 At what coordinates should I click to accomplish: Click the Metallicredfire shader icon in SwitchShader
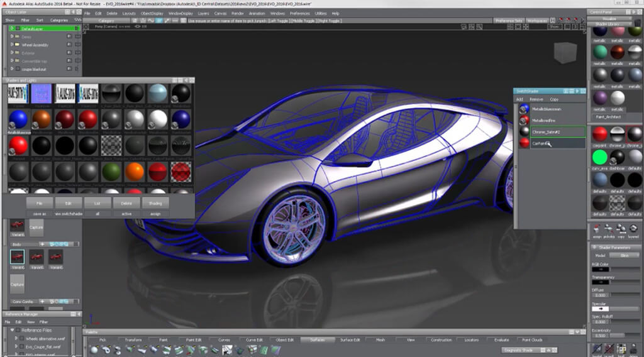pos(524,120)
